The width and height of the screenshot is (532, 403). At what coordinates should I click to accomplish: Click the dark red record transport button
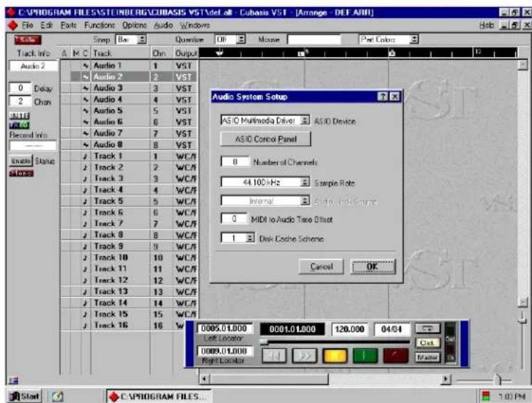(x=396, y=356)
